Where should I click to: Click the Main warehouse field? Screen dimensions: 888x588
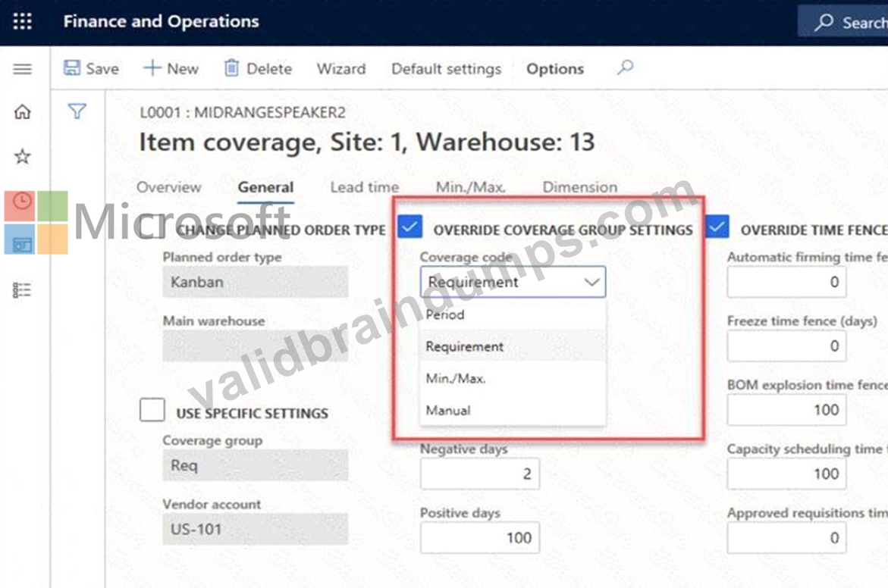[x=256, y=346]
